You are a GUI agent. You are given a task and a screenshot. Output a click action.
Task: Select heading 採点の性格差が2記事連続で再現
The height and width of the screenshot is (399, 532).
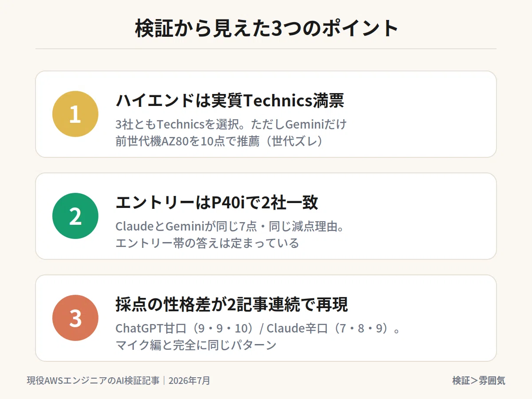pyautogui.click(x=231, y=305)
